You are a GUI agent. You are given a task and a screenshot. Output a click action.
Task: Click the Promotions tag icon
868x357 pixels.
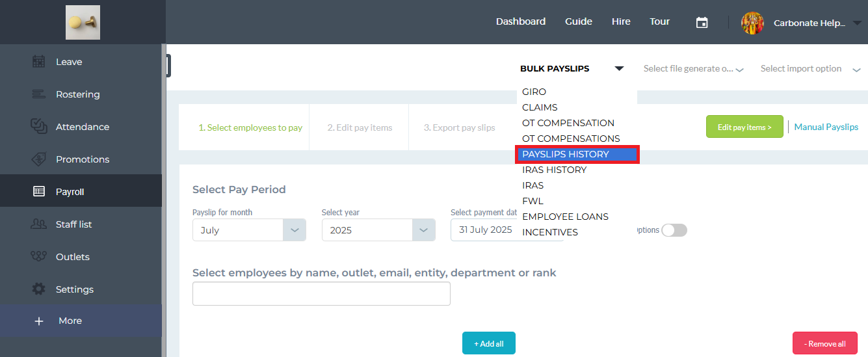click(x=39, y=159)
